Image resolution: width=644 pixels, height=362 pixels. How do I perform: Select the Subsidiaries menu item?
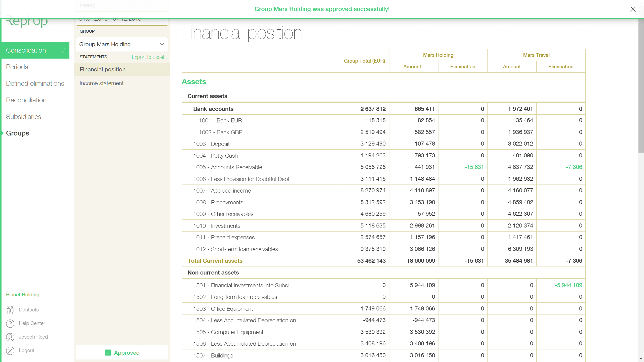coord(24,117)
